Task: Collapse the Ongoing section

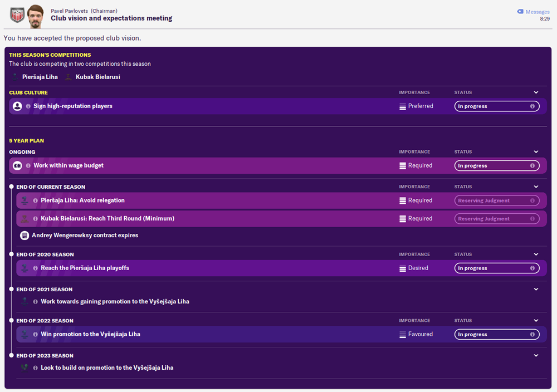Action: coord(536,151)
